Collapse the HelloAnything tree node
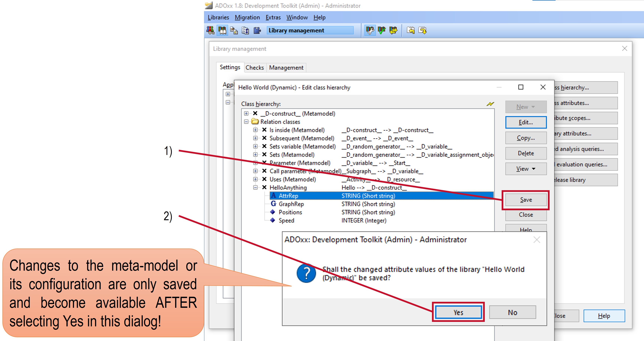The height and width of the screenshot is (341, 644). click(255, 188)
